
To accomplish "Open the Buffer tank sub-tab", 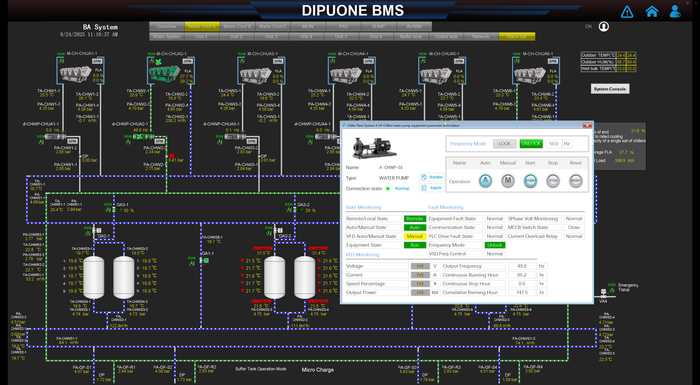I will pyautogui.click(x=411, y=37).
